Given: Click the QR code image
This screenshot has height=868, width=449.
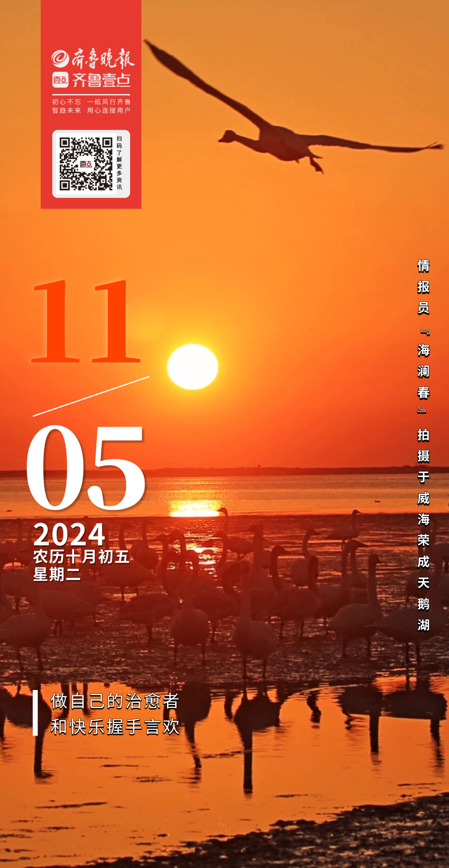Looking at the screenshot, I should click(86, 164).
